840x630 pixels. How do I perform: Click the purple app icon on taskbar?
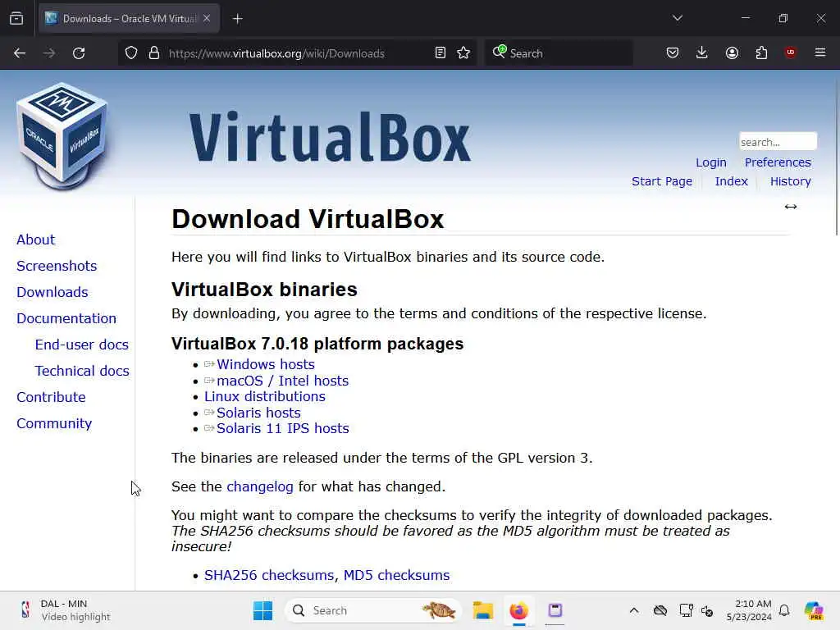tap(555, 610)
